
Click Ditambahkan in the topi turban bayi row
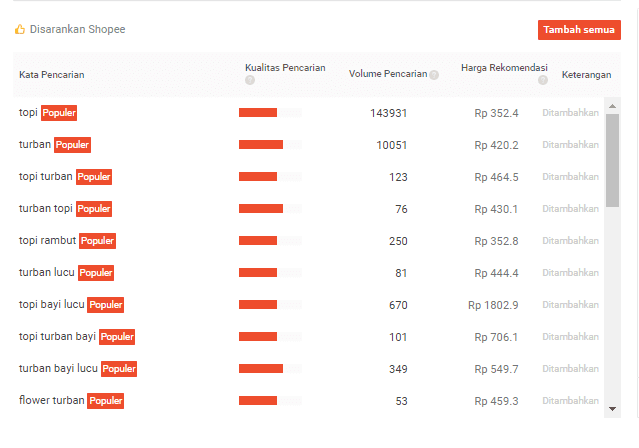coord(570,337)
